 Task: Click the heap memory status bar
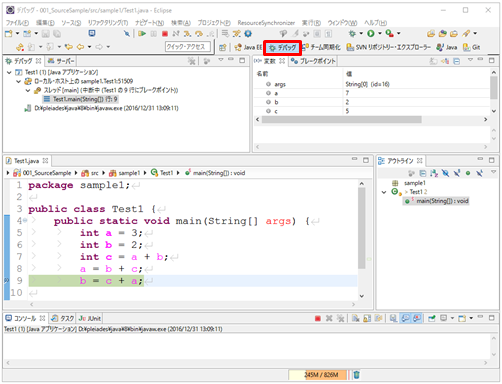(x=317, y=375)
